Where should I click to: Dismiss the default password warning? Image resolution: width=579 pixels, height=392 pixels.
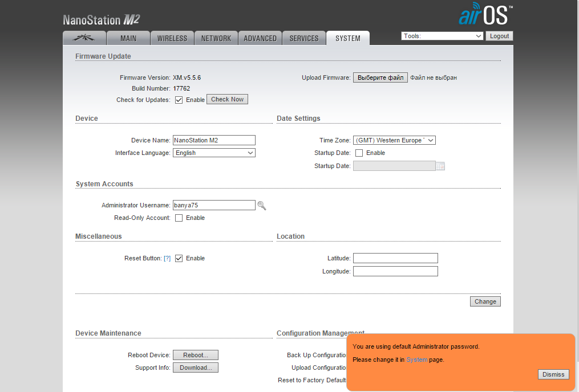point(553,374)
